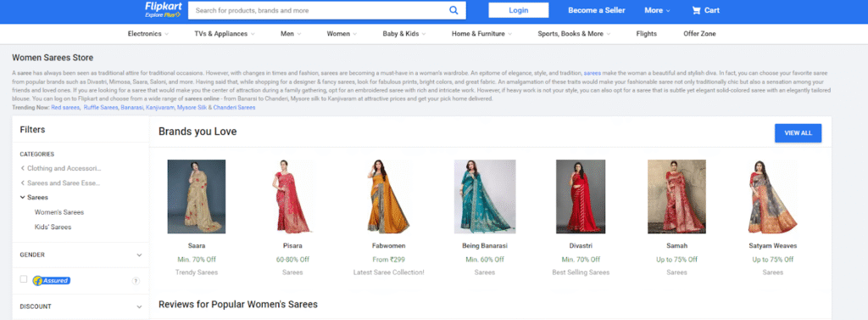Screen dimensions: 868x320
Task: Open the Samah brand saree image
Action: pos(676,196)
